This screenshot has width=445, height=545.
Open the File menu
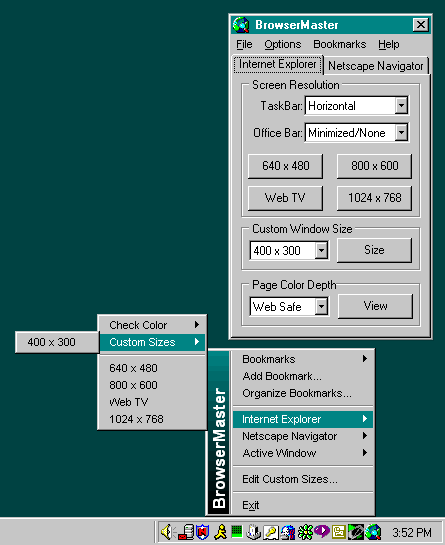tap(244, 44)
